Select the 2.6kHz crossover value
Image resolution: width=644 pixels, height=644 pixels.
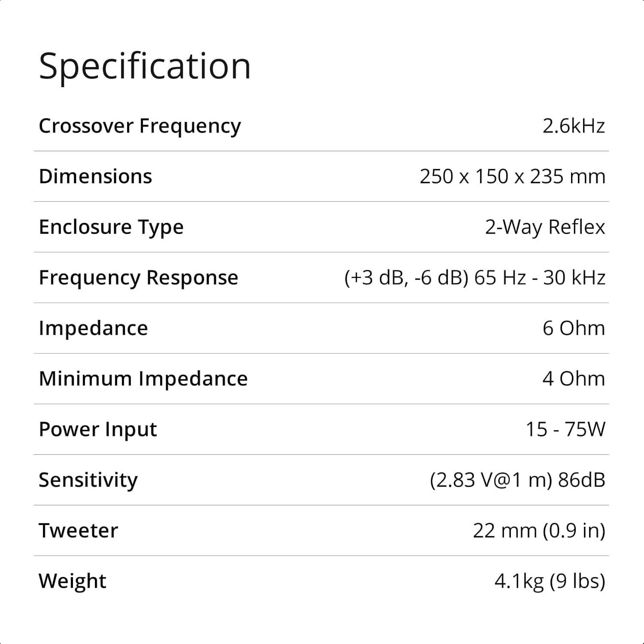click(574, 126)
